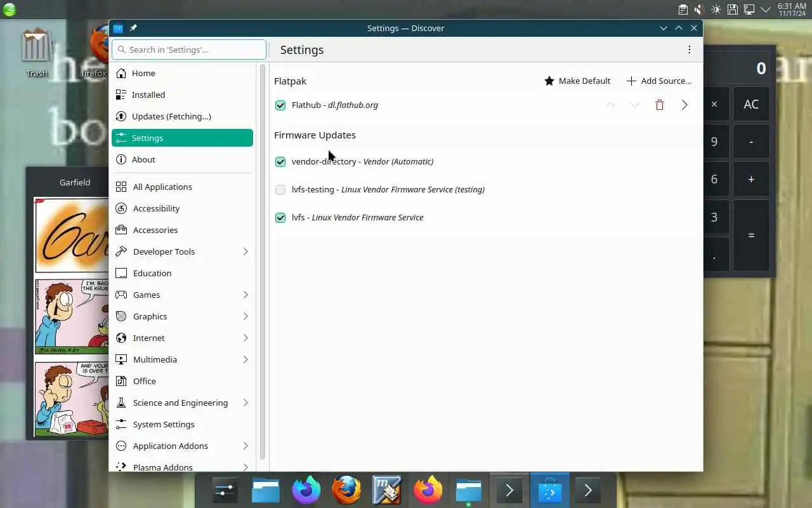Click the Graphics category icon
The image size is (812, 508).
tap(121, 316)
